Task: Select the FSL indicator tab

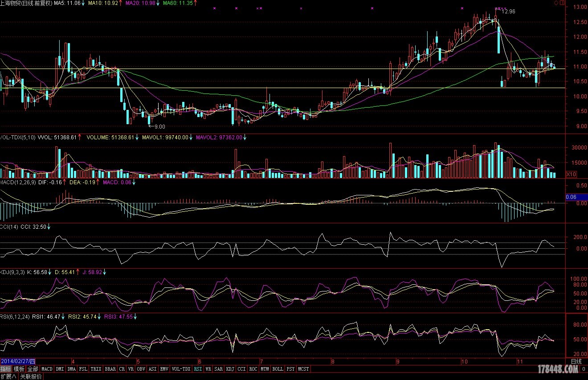Action: pyautogui.click(x=83, y=369)
